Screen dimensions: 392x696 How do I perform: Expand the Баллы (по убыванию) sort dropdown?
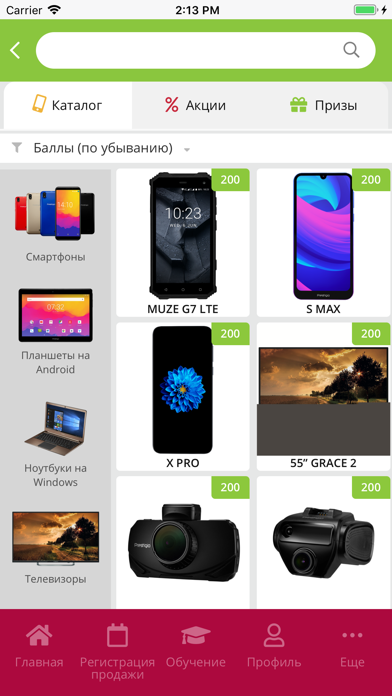click(x=103, y=148)
